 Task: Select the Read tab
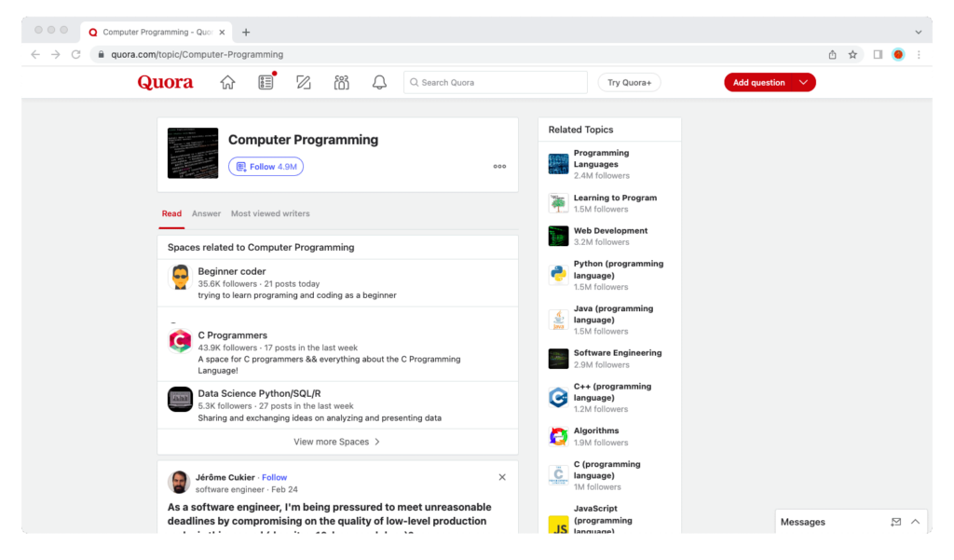pos(171,213)
